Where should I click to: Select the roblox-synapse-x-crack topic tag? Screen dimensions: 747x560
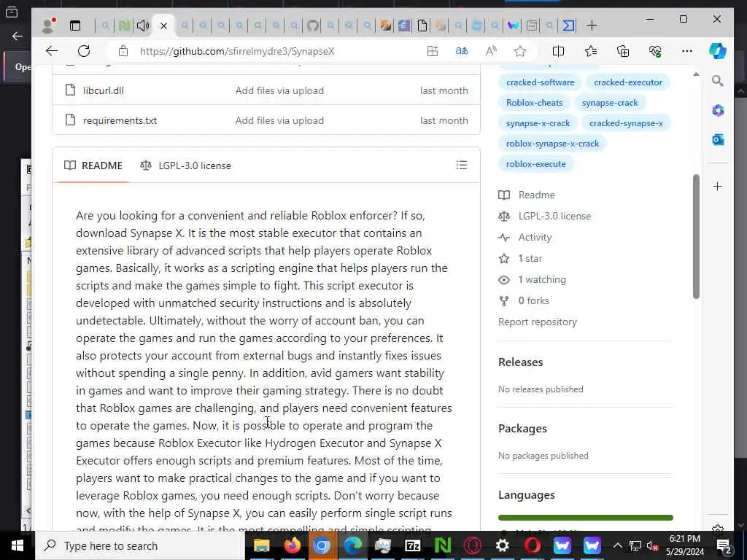[552, 144]
